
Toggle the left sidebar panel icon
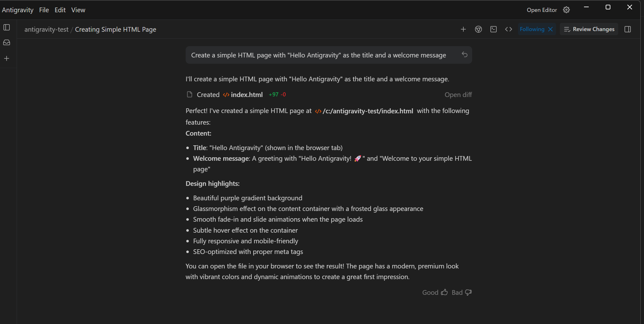[x=7, y=27]
